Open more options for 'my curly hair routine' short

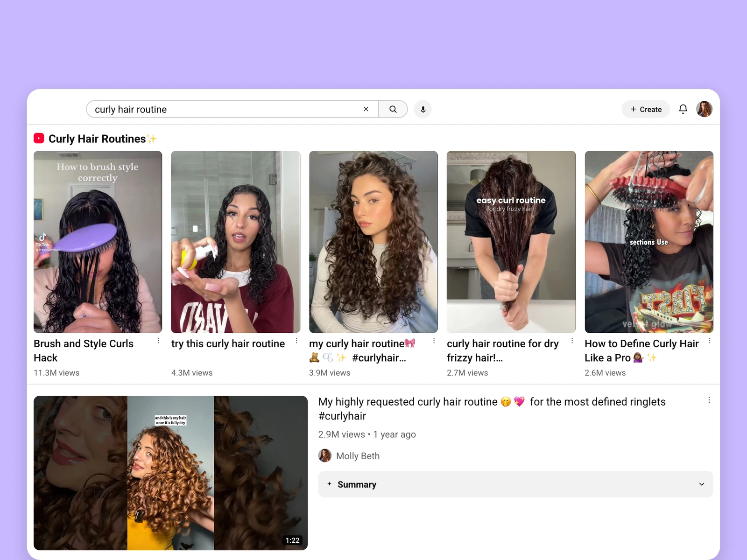(434, 341)
